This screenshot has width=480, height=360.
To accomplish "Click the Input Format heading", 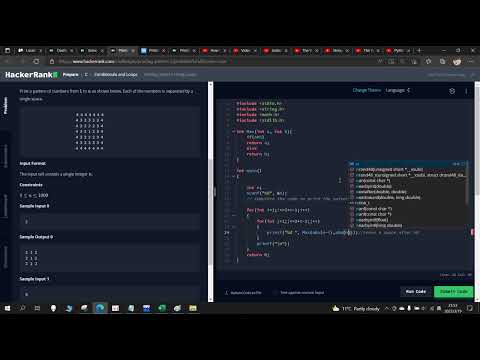I will pos(33,163).
